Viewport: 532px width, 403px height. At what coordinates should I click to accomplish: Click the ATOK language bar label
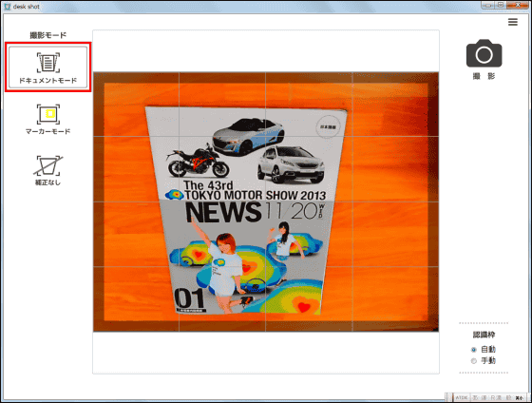(462, 397)
